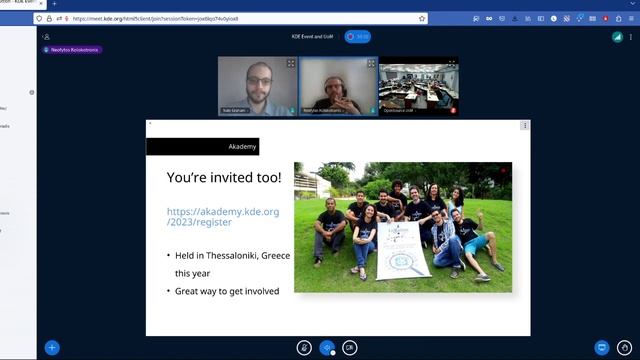Click the Akademy group photo on slide
Image resolution: width=640 pixels, height=360 pixels.
point(403,227)
